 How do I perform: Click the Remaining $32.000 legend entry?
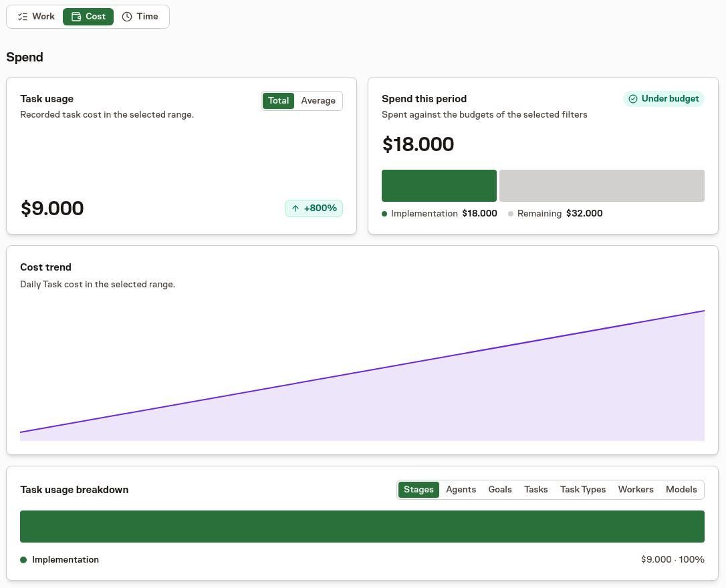(555, 213)
